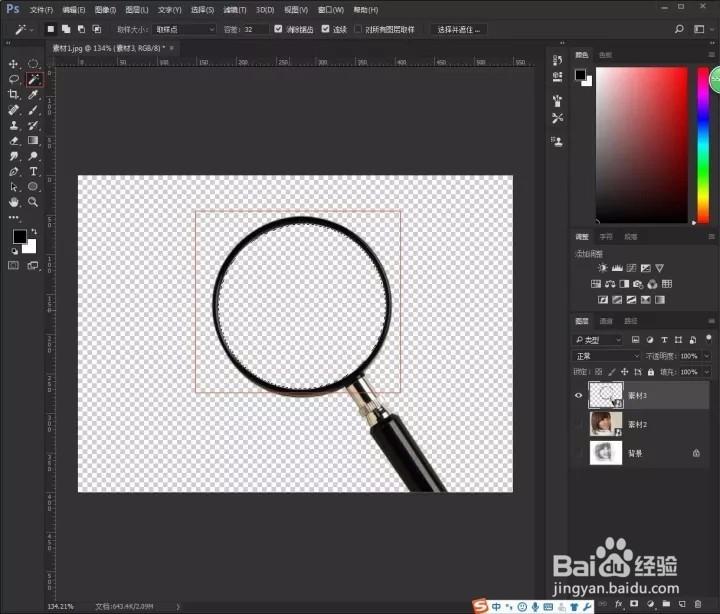
Task: Open Color panel flyout menu
Action: click(x=711, y=55)
